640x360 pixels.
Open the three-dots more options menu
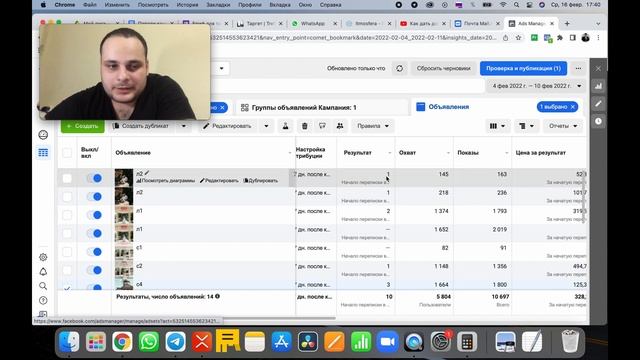578,69
